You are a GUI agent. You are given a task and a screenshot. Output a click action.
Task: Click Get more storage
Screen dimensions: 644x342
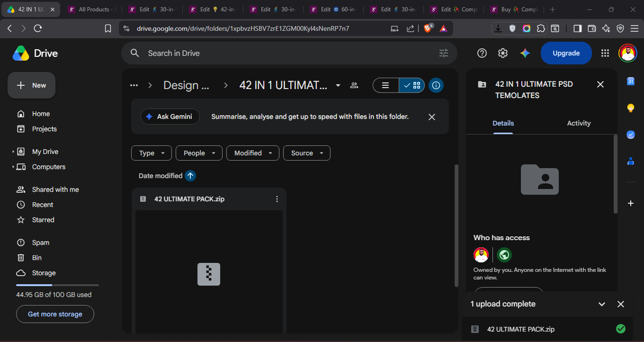(55, 314)
